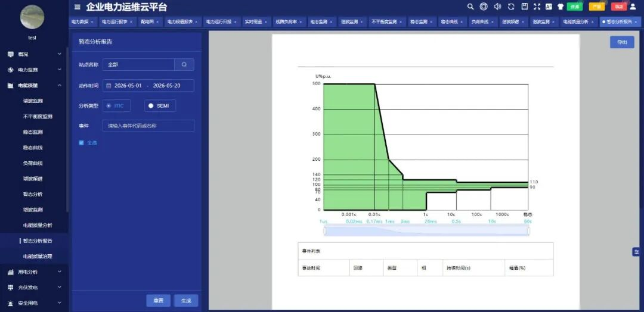
Task: Click the 幅值(%) column header
Action: [x=529, y=268]
